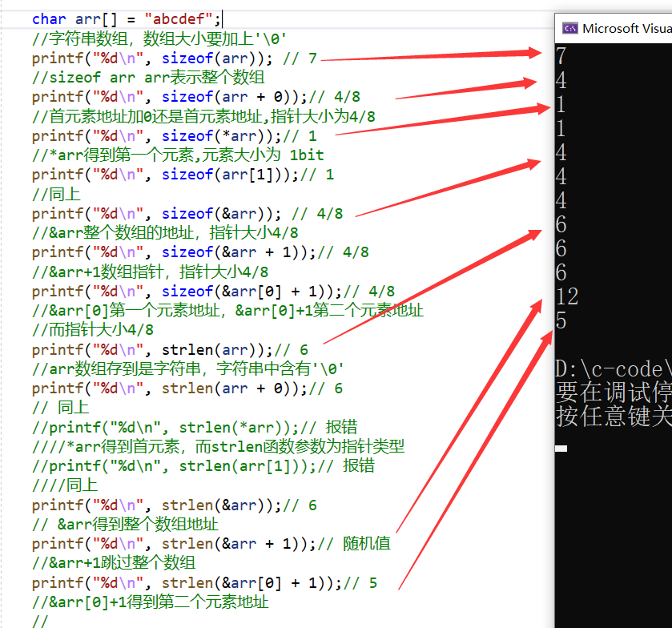
Task: Click the printf sizeof(arr + 0) line
Action: tap(196, 97)
